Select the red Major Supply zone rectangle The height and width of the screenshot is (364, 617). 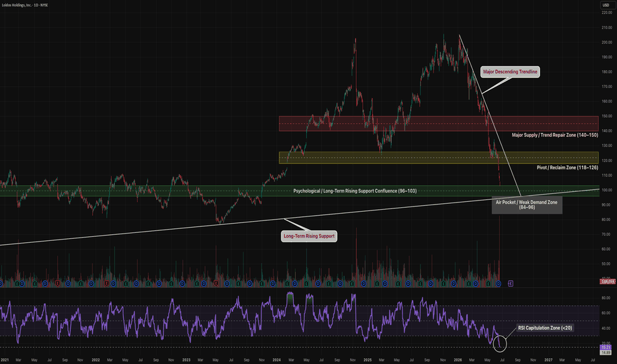click(439, 124)
